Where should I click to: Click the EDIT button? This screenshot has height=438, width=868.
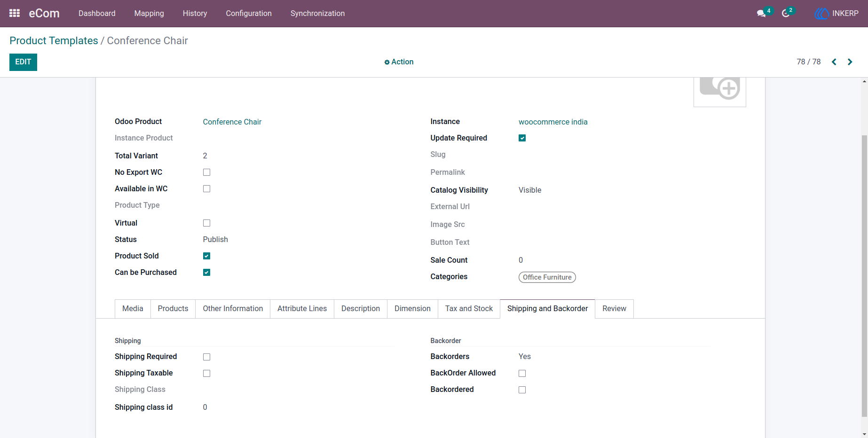(23, 62)
